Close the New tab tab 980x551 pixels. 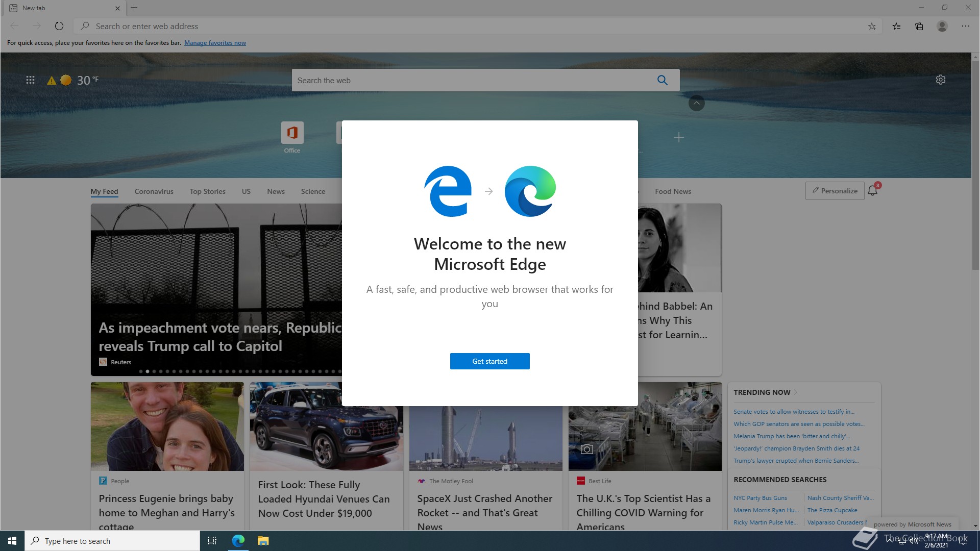pyautogui.click(x=117, y=8)
